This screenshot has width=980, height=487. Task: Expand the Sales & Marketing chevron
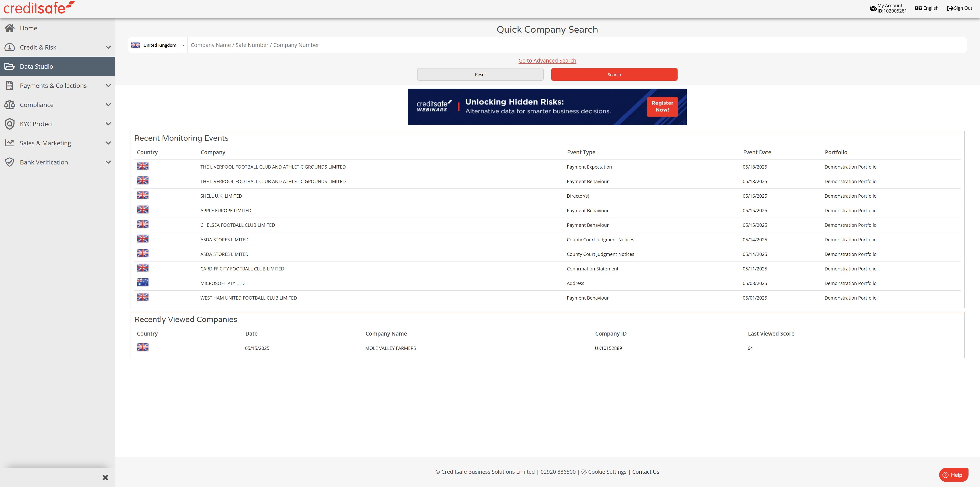(108, 143)
